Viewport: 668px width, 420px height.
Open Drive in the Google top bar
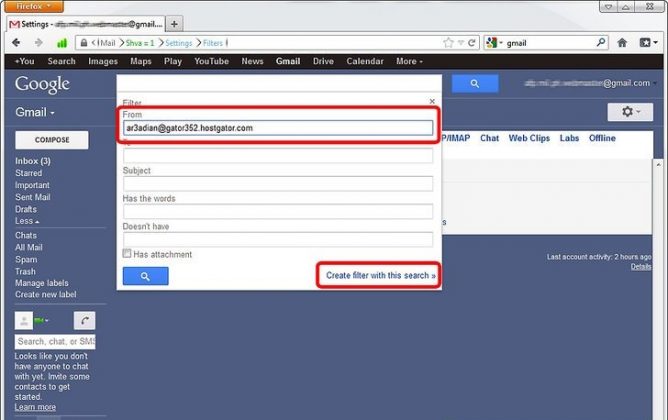323,61
